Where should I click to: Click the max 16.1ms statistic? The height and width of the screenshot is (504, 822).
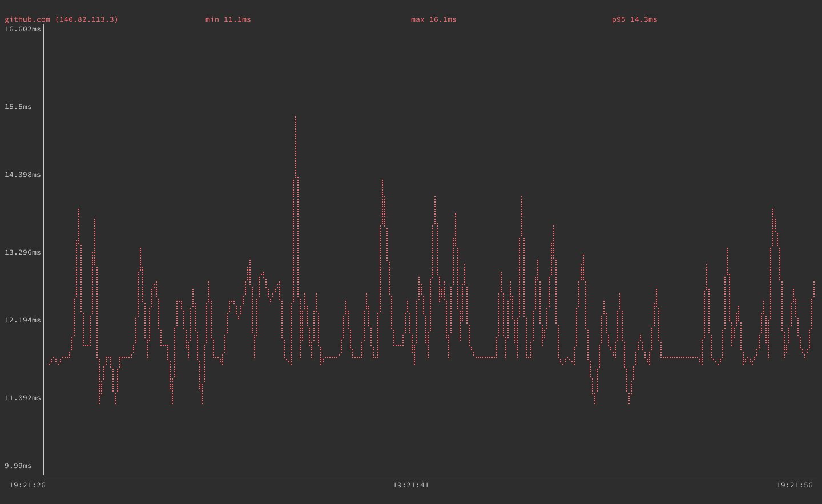(433, 19)
